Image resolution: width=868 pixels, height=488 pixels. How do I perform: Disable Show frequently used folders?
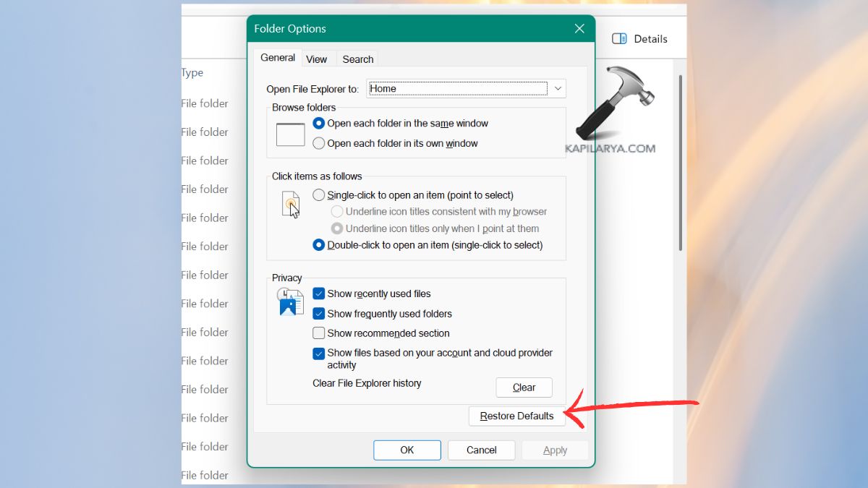(x=319, y=313)
